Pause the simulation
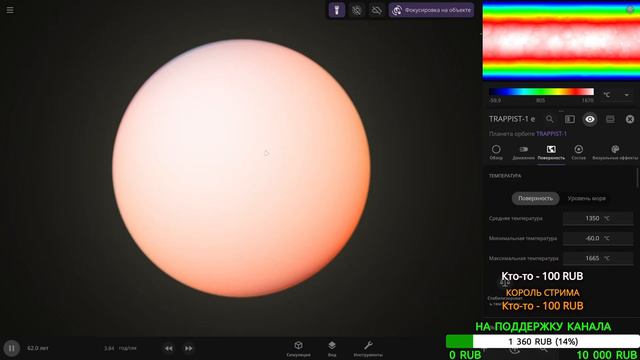The height and width of the screenshot is (360, 640). [x=11, y=348]
